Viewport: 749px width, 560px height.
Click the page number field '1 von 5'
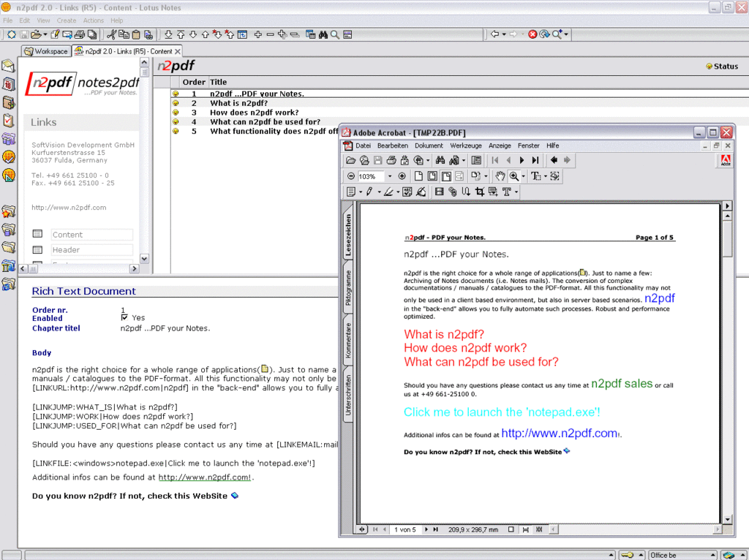pyautogui.click(x=404, y=529)
